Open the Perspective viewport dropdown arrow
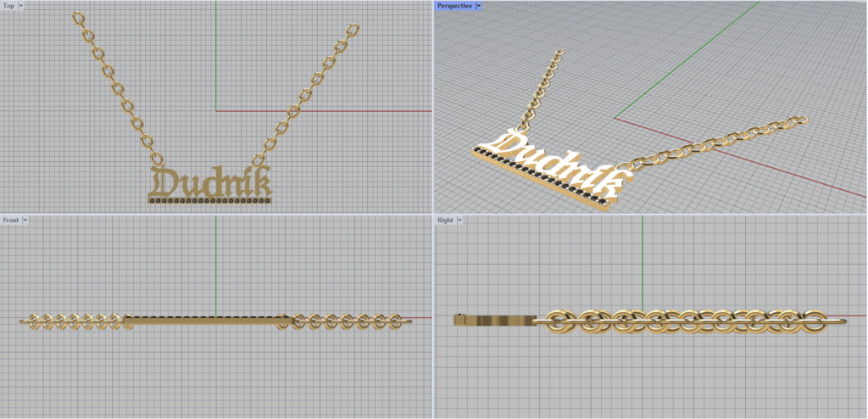Image resolution: width=868 pixels, height=419 pixels. coord(478,6)
